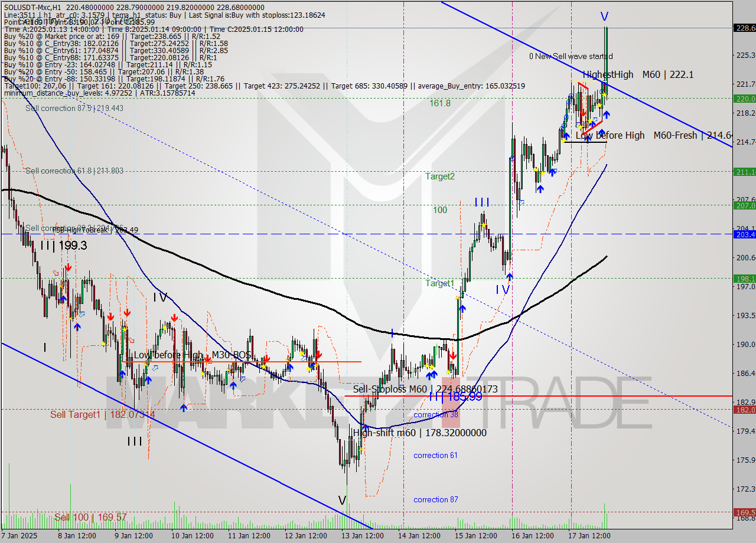Click the '13 Jan 12:00' time axis label
This screenshot has height=543, width=756.
click(361, 536)
